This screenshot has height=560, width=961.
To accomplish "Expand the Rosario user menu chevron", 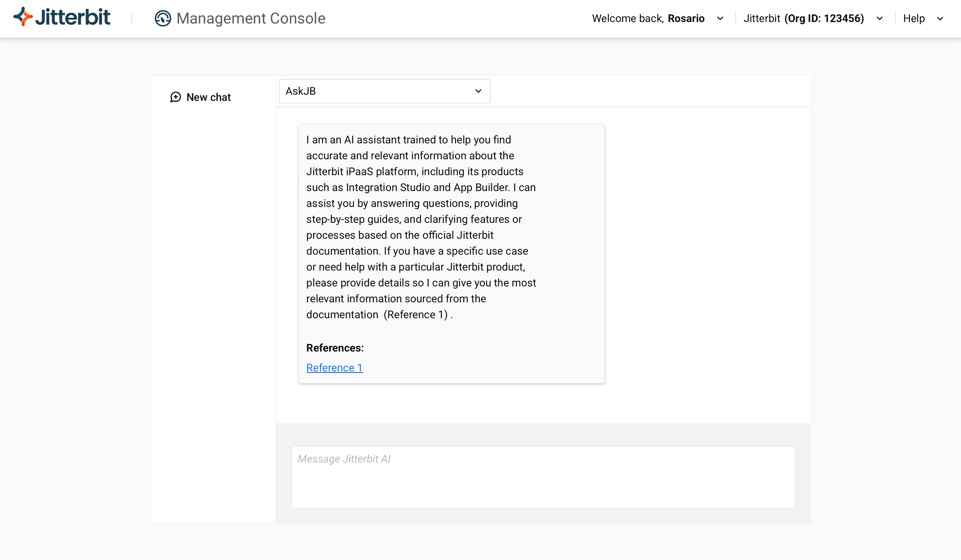I will point(720,18).
